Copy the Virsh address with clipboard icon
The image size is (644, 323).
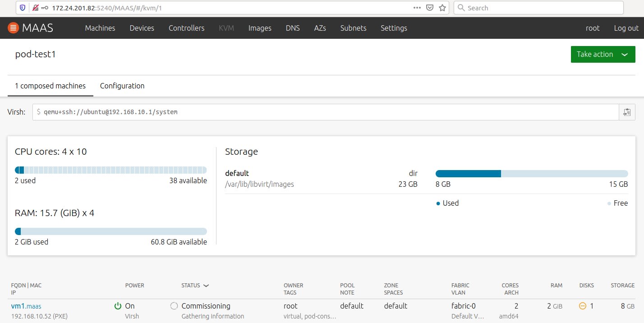[627, 112]
